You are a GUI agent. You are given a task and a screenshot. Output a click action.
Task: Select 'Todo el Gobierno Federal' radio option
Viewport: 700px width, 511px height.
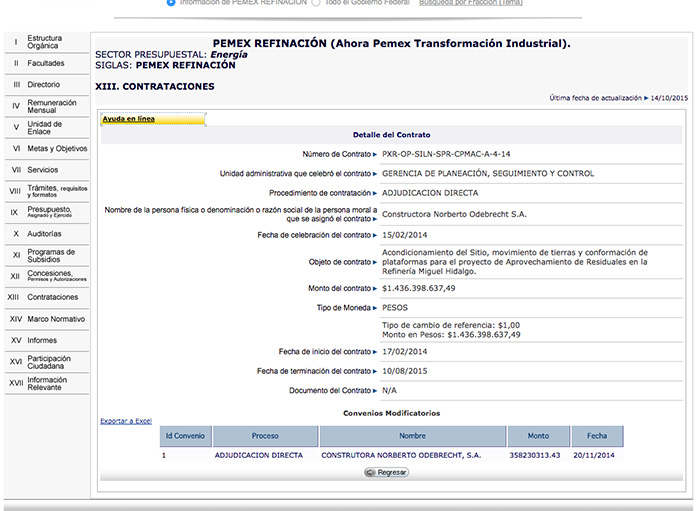point(317,3)
